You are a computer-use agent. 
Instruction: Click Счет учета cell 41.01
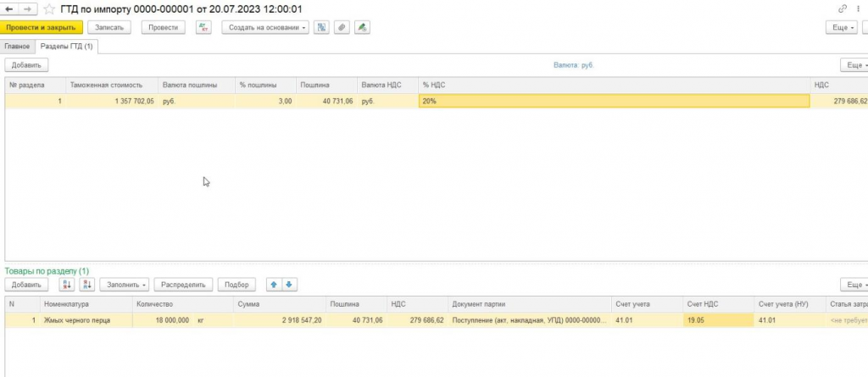647,320
